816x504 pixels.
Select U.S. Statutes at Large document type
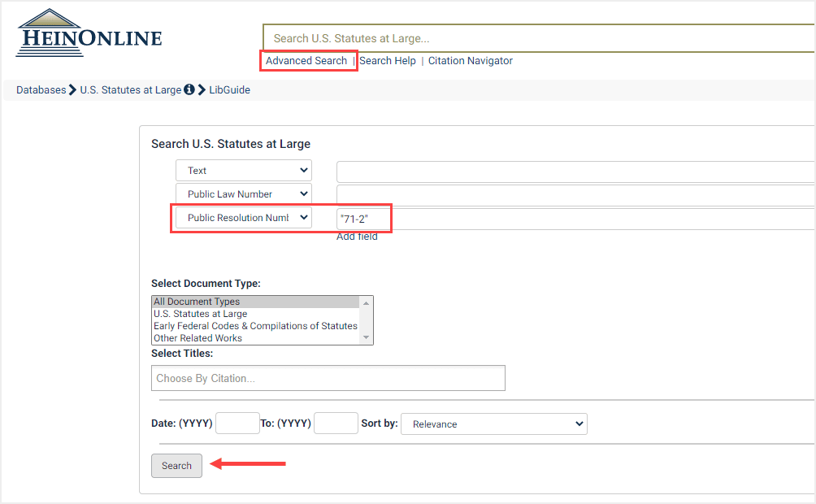point(255,314)
